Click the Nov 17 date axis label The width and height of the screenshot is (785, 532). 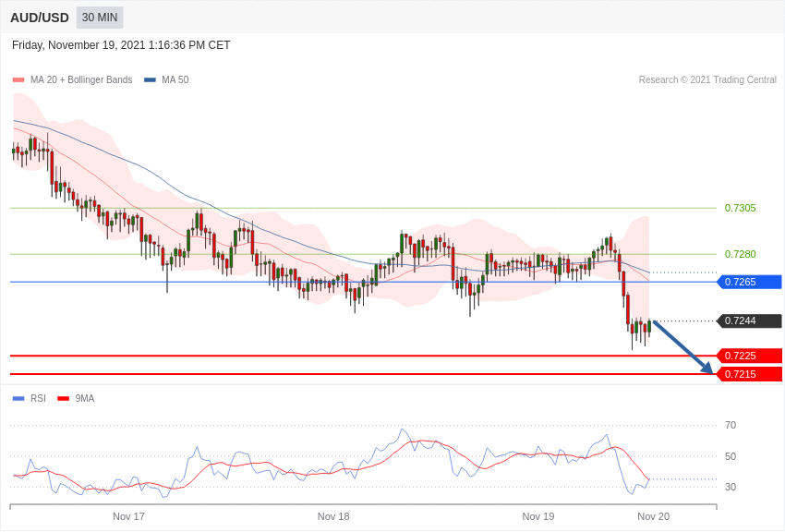[x=128, y=516]
